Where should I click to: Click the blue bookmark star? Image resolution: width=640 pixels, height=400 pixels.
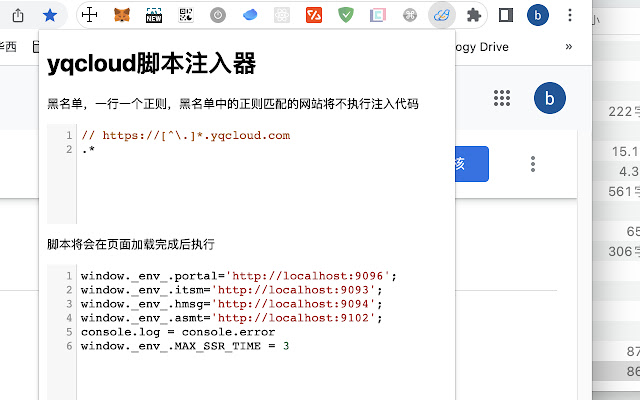pos(50,16)
